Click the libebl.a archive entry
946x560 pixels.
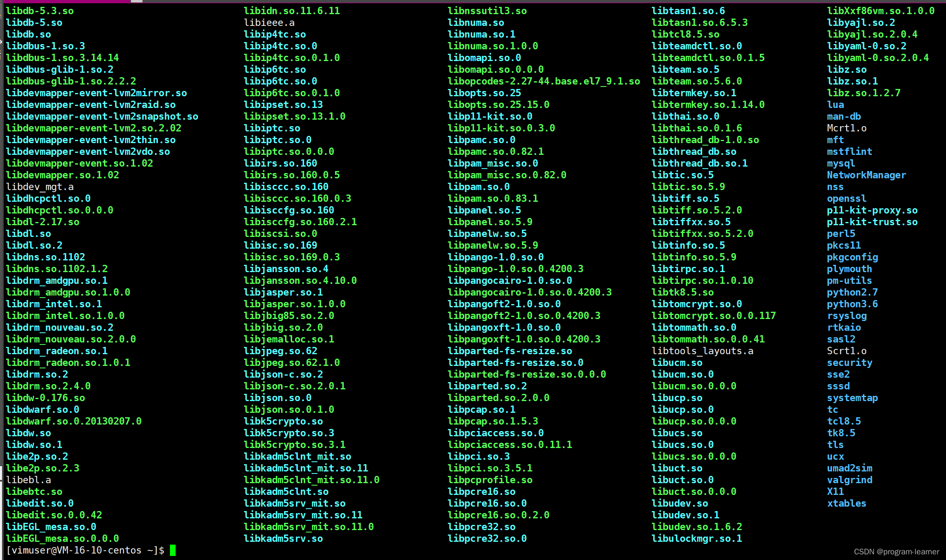point(28,480)
